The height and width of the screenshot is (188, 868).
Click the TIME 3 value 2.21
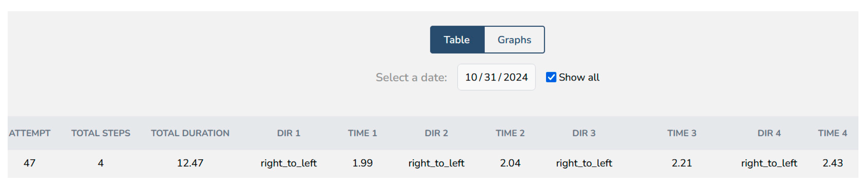click(681, 163)
